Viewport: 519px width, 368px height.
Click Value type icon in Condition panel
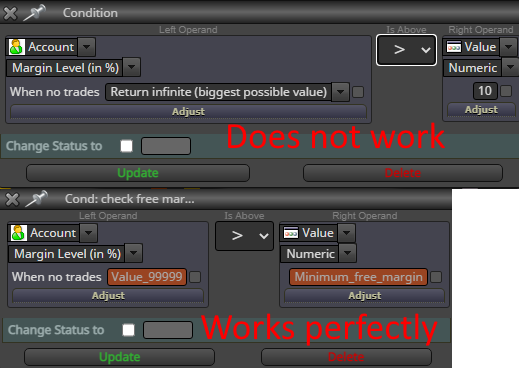(454, 47)
